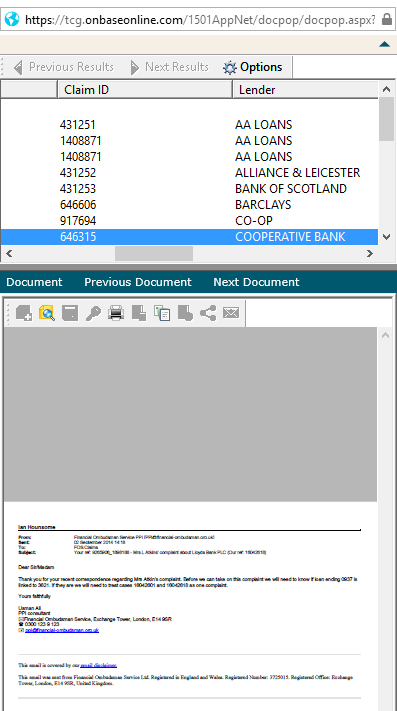Open the financial-ombudsman email address link
Image resolution: width=397 pixels, height=711 pixels.
(x=62, y=630)
